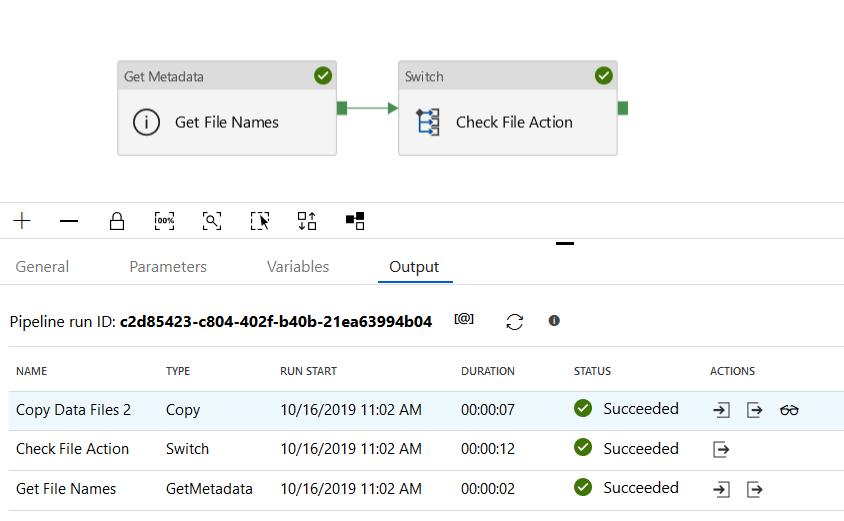This screenshot has width=844, height=521.
Task: Click the Run Start column header
Action: (308, 371)
